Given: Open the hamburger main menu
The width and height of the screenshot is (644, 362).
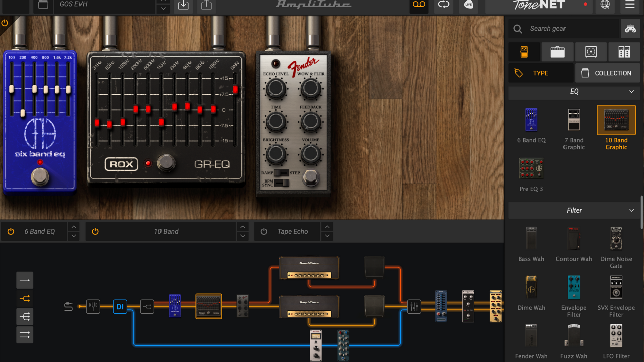Looking at the screenshot, I should [630, 5].
